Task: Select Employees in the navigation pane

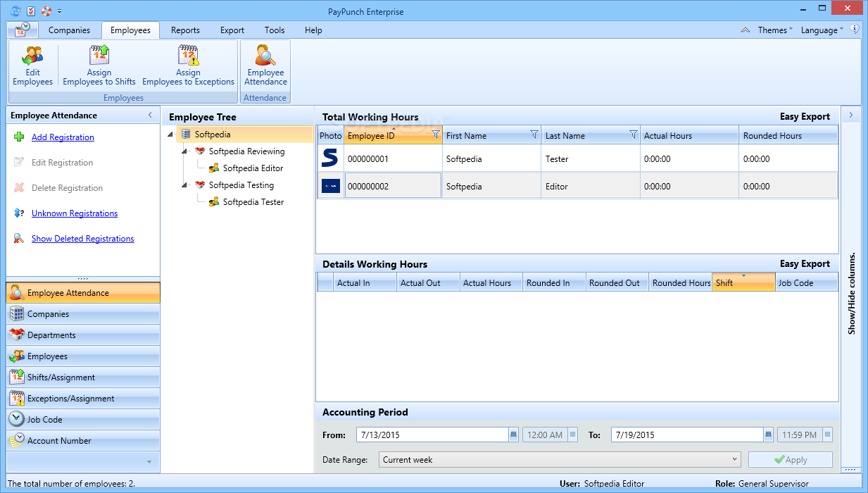Action: (x=83, y=356)
